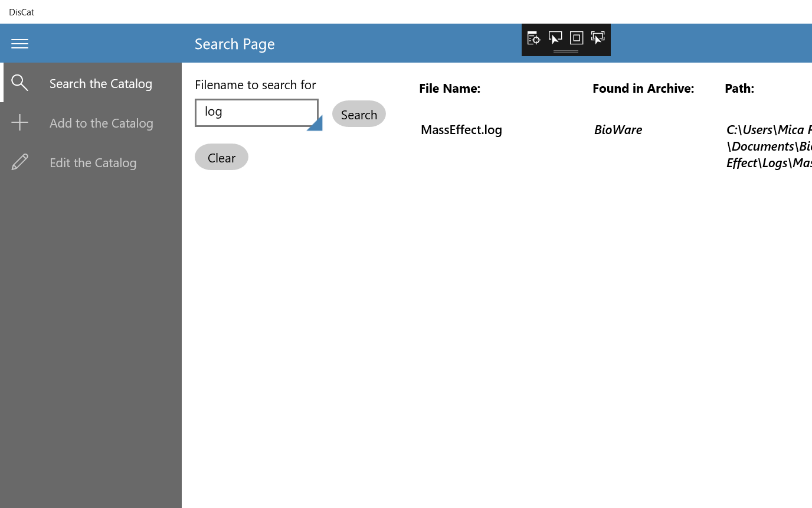Select the MassEffect.log file name result
This screenshot has width=812, height=508.
point(461,129)
